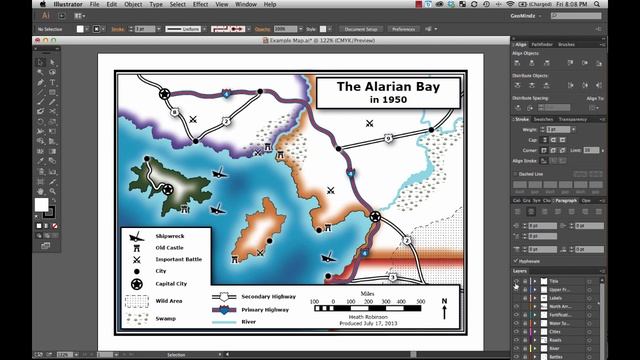
Task: Select the Magic Wand tool
Action: point(40,72)
